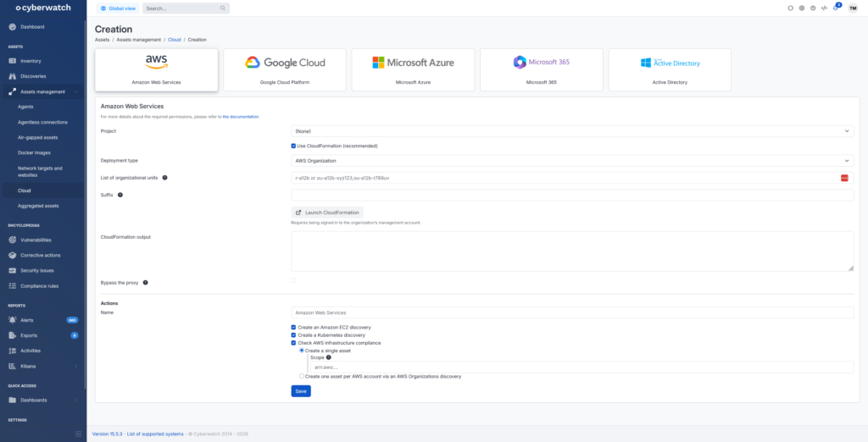The image size is (868, 442).
Task: Open the Project dropdown
Action: 571,131
